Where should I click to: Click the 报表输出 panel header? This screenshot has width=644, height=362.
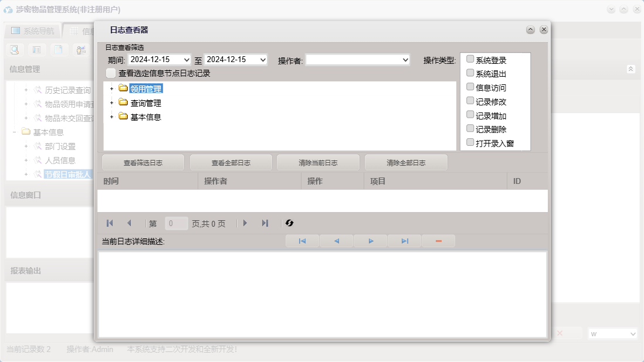[49, 271]
